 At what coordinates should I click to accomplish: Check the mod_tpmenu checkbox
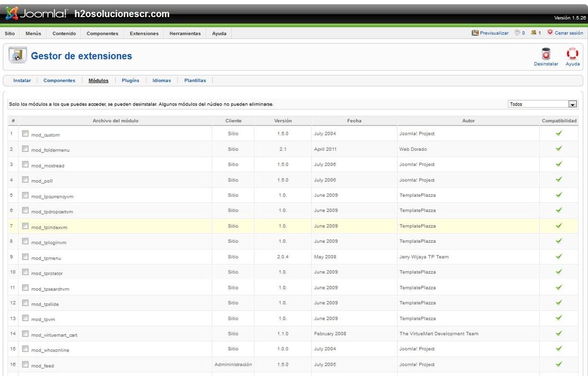point(25,256)
